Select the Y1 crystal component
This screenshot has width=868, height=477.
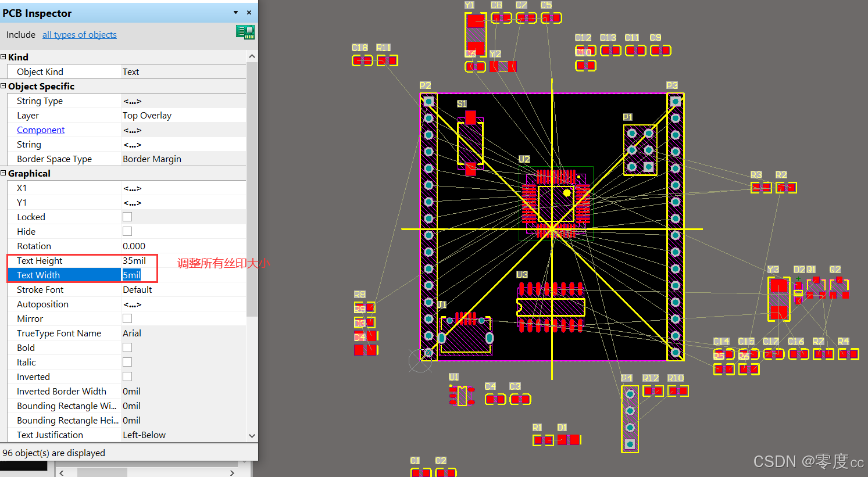[x=476, y=35]
